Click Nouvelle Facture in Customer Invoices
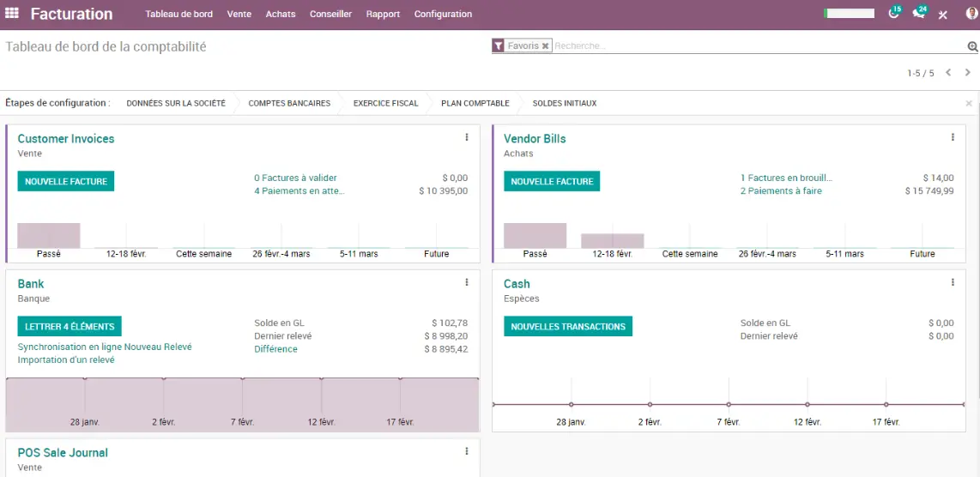Image resolution: width=980 pixels, height=477 pixels. 65,181
